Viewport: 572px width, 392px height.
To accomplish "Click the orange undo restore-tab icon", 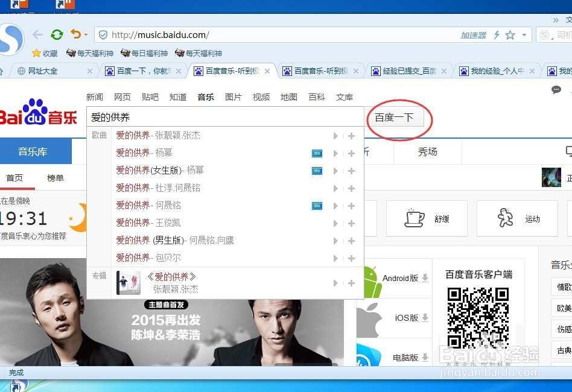I will 75,34.
